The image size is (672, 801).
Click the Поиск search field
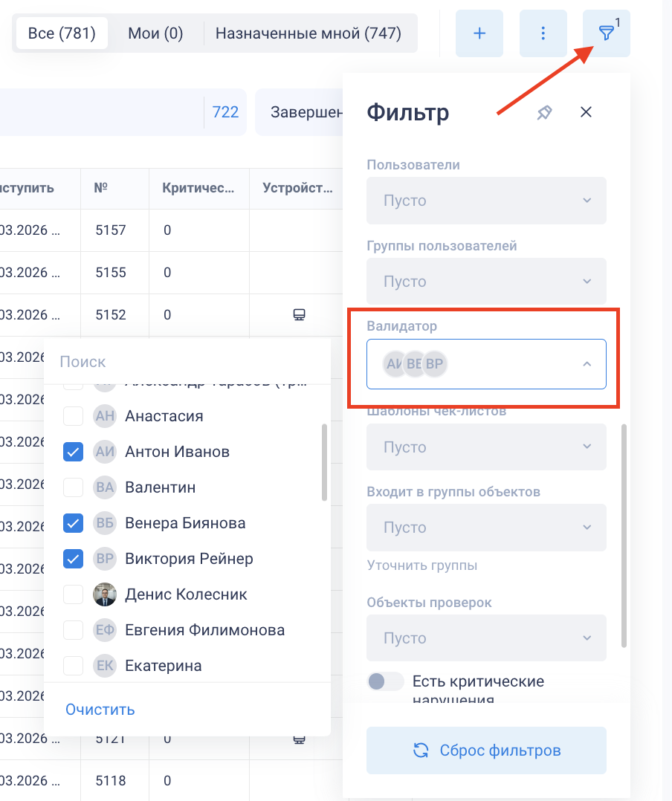click(186, 362)
